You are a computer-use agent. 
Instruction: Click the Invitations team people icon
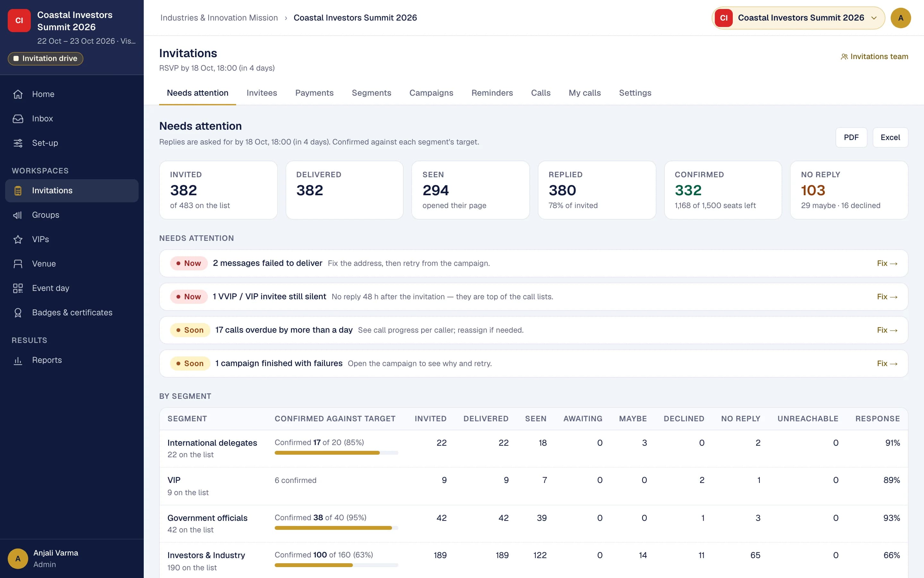click(x=844, y=57)
